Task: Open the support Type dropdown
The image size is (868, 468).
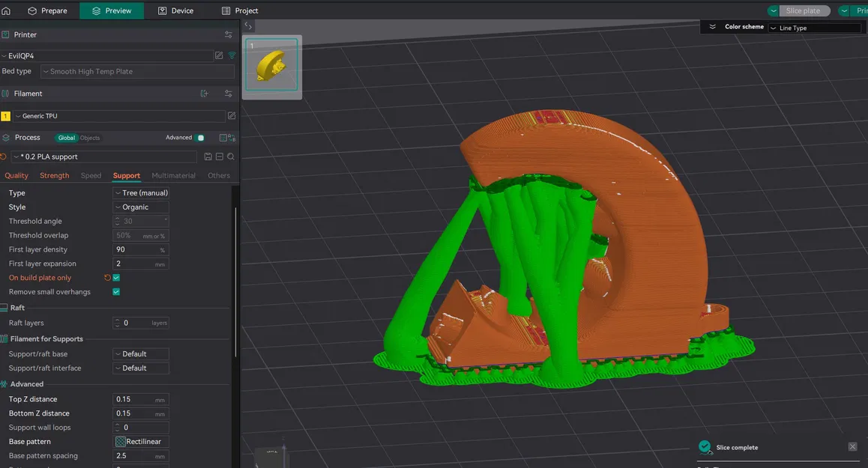Action: pyautogui.click(x=141, y=192)
